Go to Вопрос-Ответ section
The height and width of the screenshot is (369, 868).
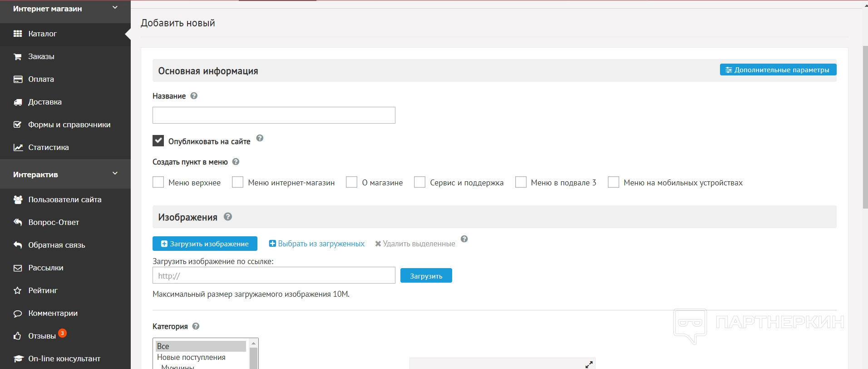(65, 222)
